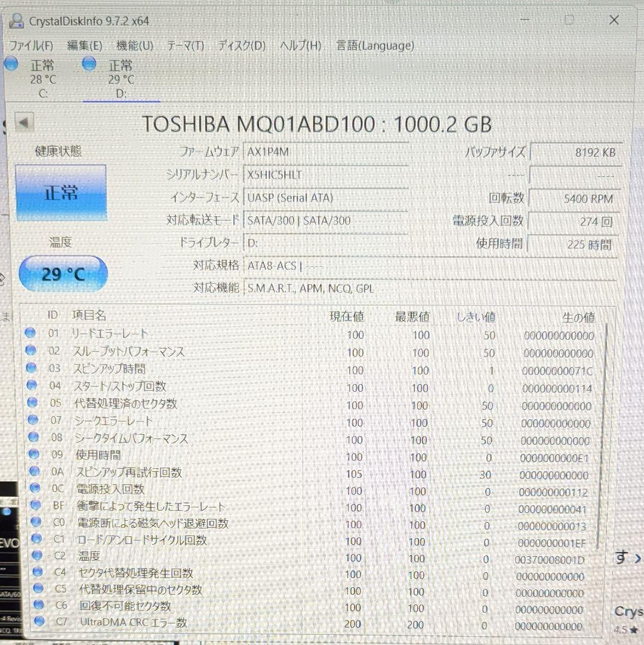This screenshot has height=645, width=644.
Task: Click status dot for 09 使用時間 row
Action: coord(34,454)
